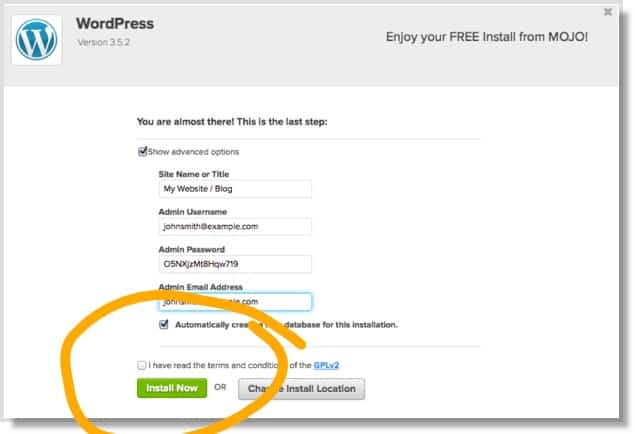Accept the GPLv2 terms and conditions checkbox
Screen dimensions: 635x434
(x=141, y=365)
